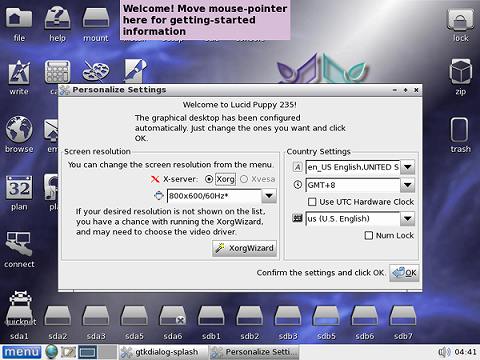Click OK to confirm settings
This screenshot has height=360, width=480.
point(404,273)
